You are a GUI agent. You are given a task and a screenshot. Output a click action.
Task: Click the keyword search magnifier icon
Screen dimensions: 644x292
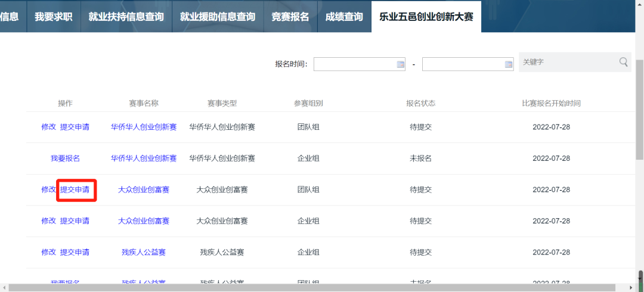623,62
